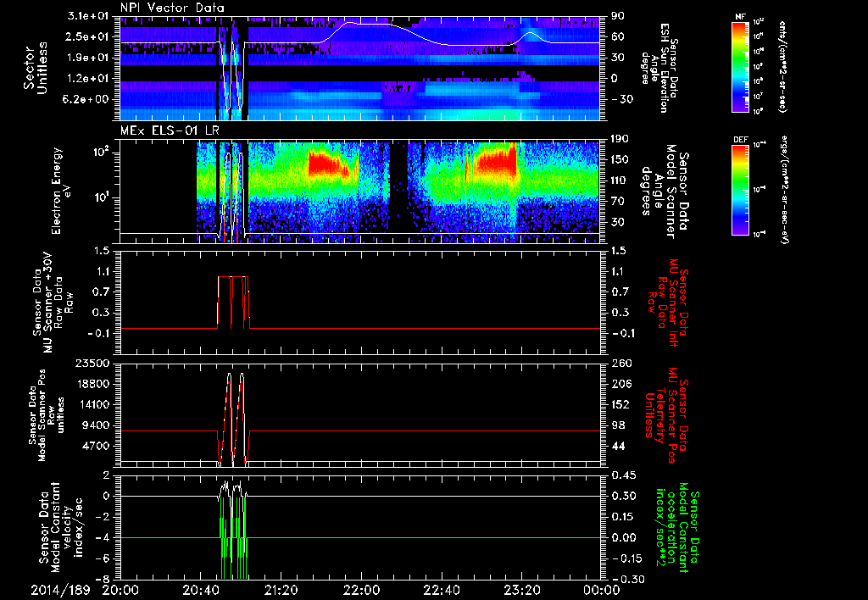868x600 pixels.
Task: Click the 22:00 time axis label
Action: [x=360, y=590]
